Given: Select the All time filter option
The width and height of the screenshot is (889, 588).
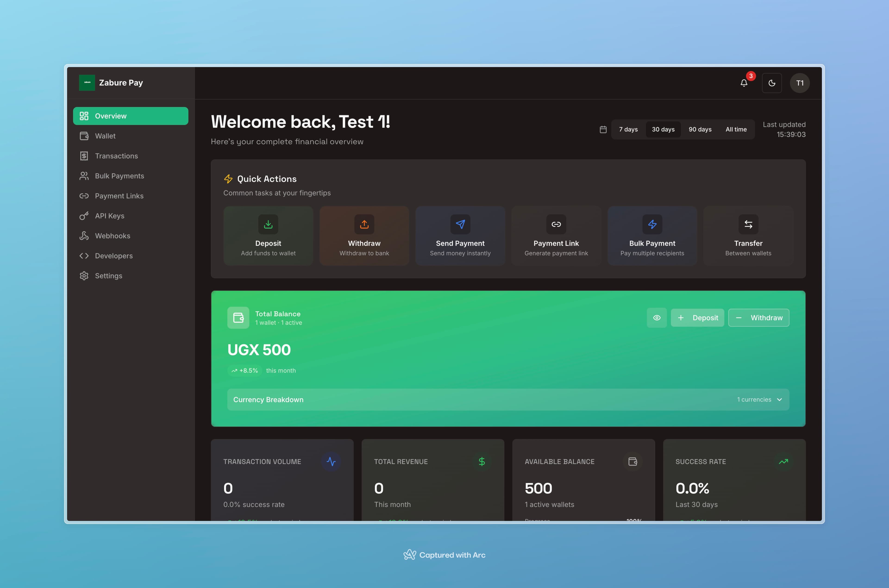Looking at the screenshot, I should click(x=736, y=129).
